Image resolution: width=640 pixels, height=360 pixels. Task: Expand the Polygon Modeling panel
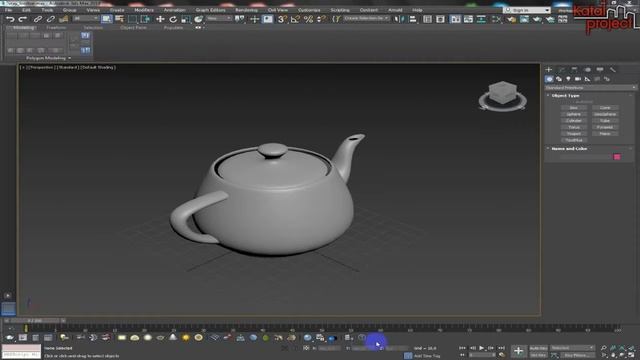[x=48, y=58]
